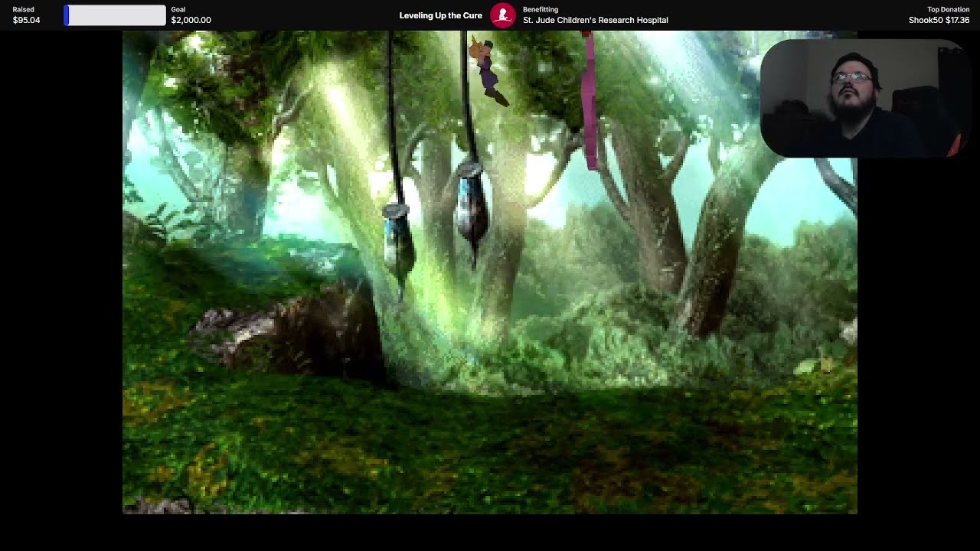This screenshot has width=980, height=551.
Task: Click the character climbing the vine
Action: (488, 71)
